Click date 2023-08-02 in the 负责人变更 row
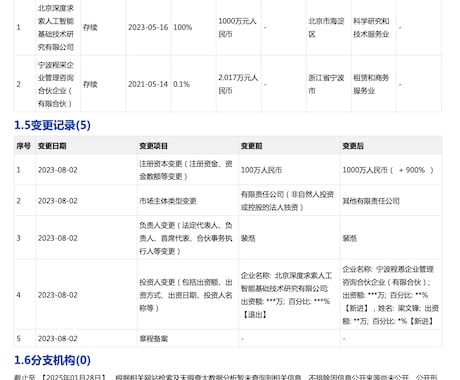Image resolution: width=460 pixels, height=380 pixels. click(58, 238)
